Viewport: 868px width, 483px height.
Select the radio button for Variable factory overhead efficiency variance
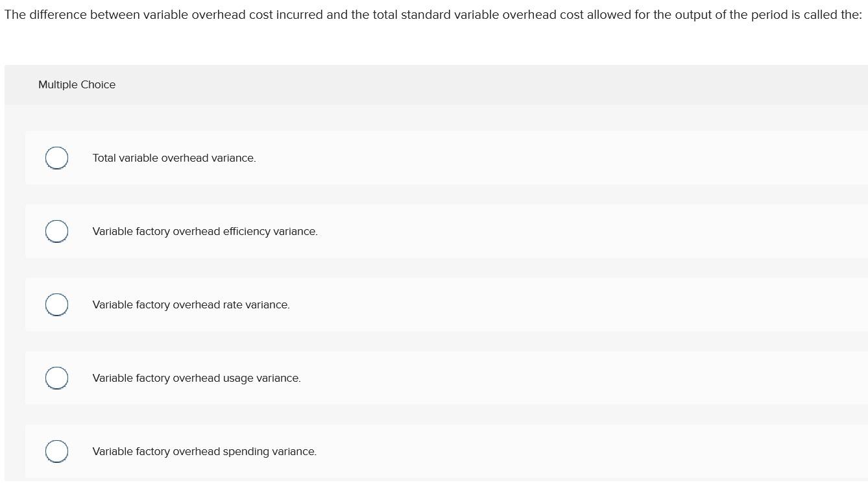(x=56, y=231)
